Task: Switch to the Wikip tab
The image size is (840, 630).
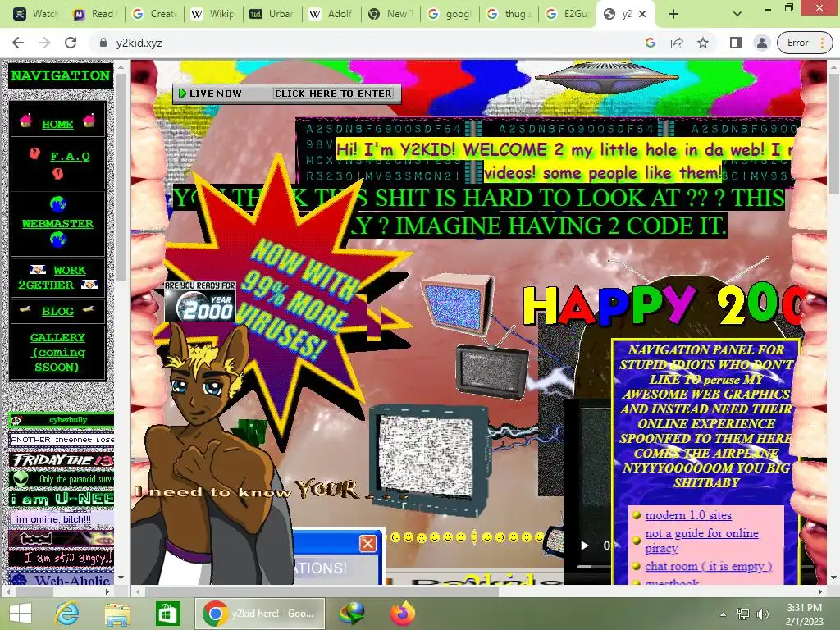Action: (213, 14)
